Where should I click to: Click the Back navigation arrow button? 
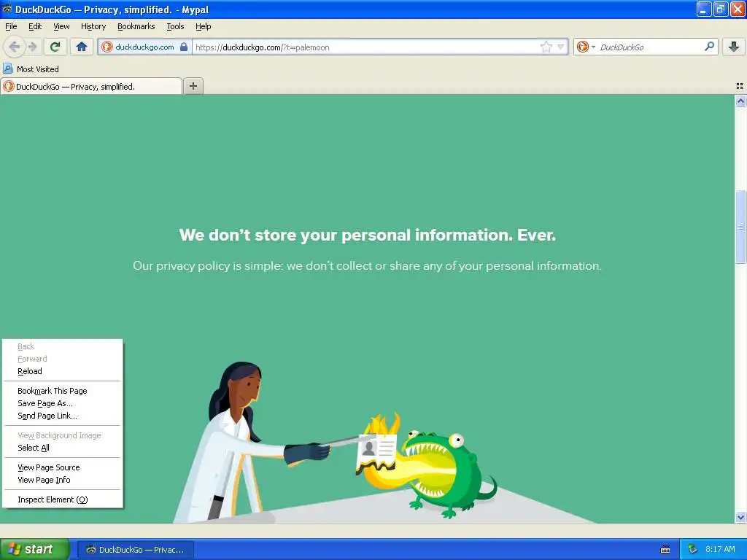tap(15, 47)
